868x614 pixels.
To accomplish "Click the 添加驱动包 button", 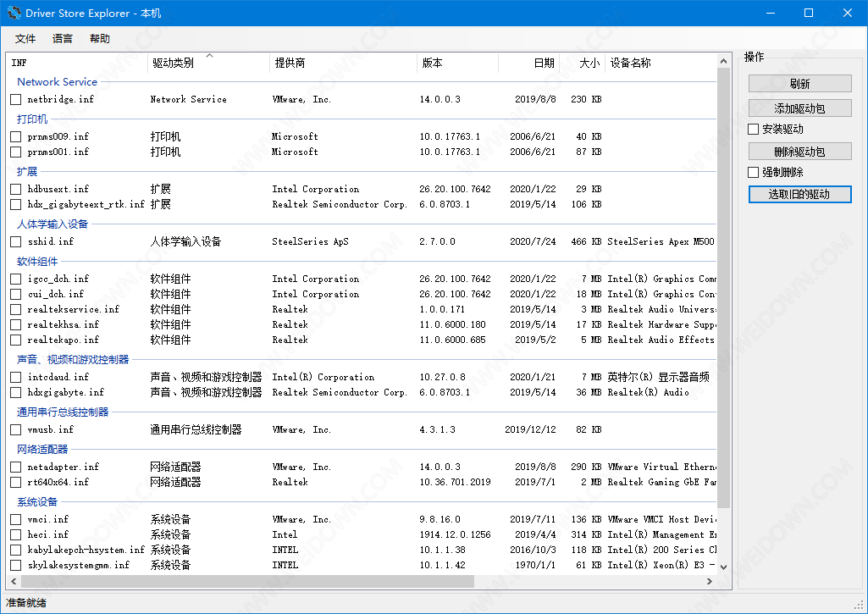I will [x=799, y=108].
